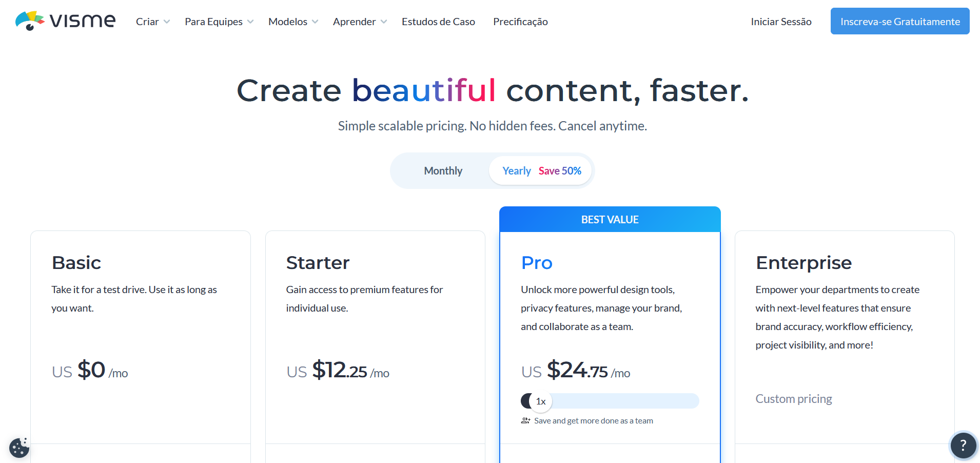Image resolution: width=980 pixels, height=463 pixels.
Task: Switch billing to Monthly
Action: coord(443,171)
